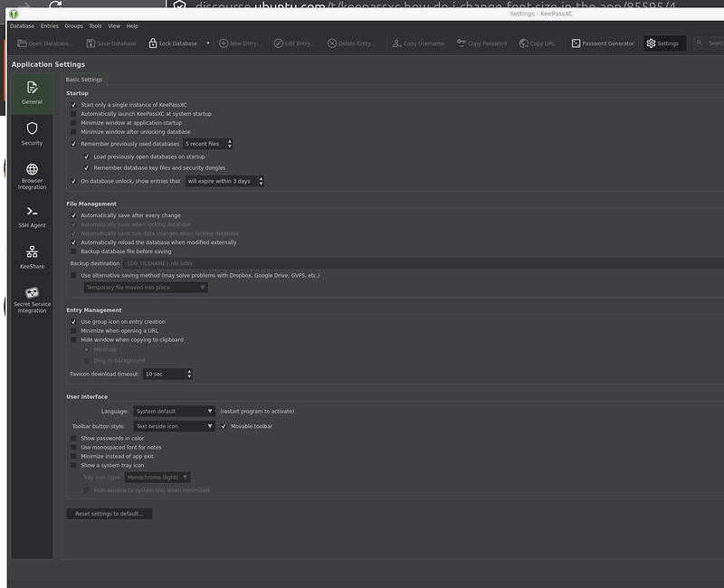Screen dimensions: 724x588
Task: Toggle On database unlock, show entries checkbox
Action: pyautogui.click(x=73, y=182)
